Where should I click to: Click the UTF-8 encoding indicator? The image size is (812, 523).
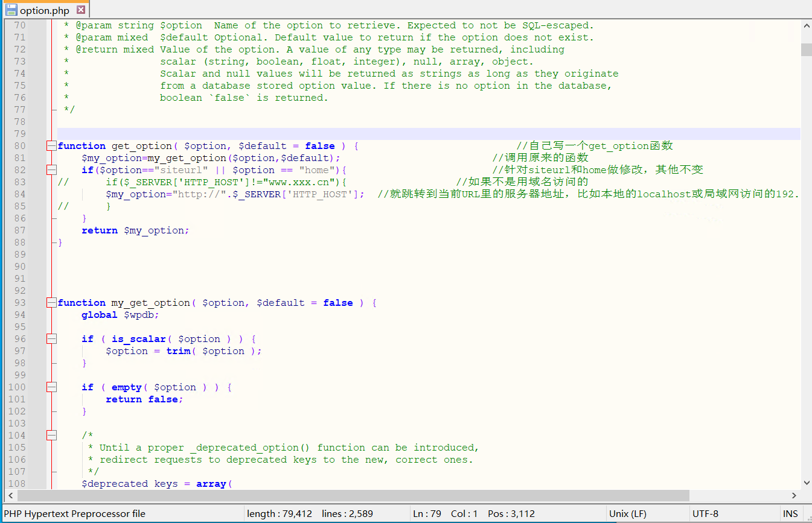(705, 514)
